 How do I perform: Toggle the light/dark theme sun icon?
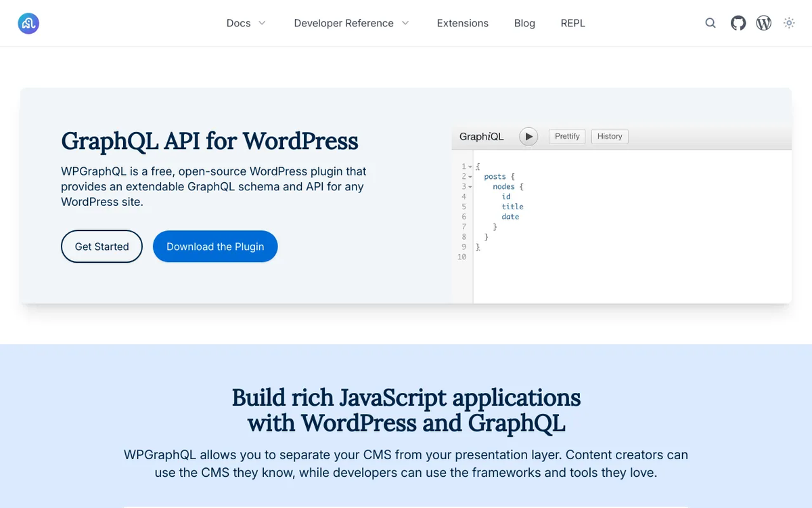pyautogui.click(x=789, y=23)
